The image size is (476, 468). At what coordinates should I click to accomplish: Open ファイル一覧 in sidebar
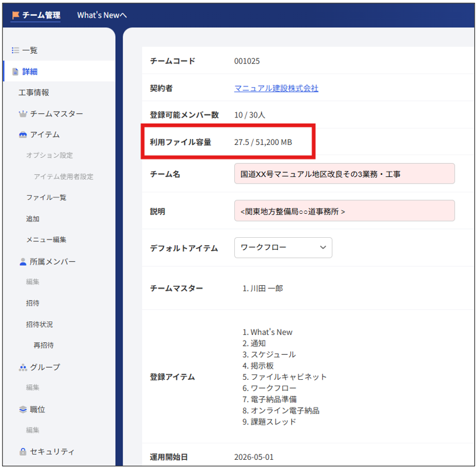(x=46, y=197)
